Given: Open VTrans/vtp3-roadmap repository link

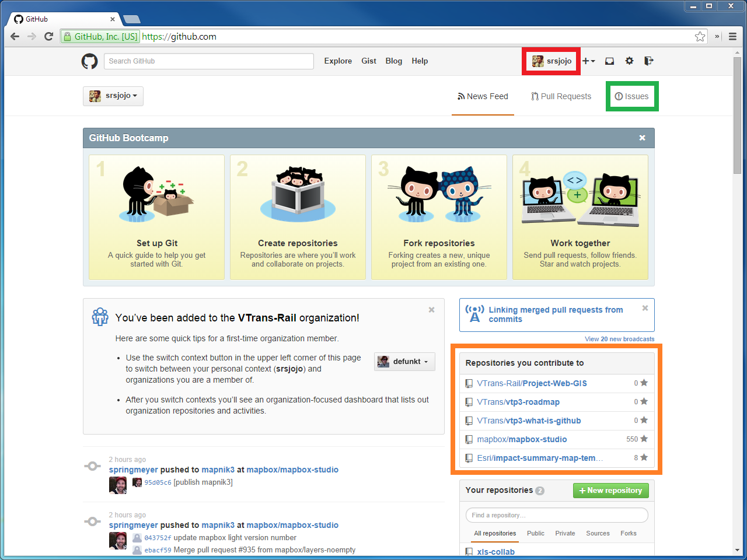Looking at the screenshot, I should (x=518, y=402).
